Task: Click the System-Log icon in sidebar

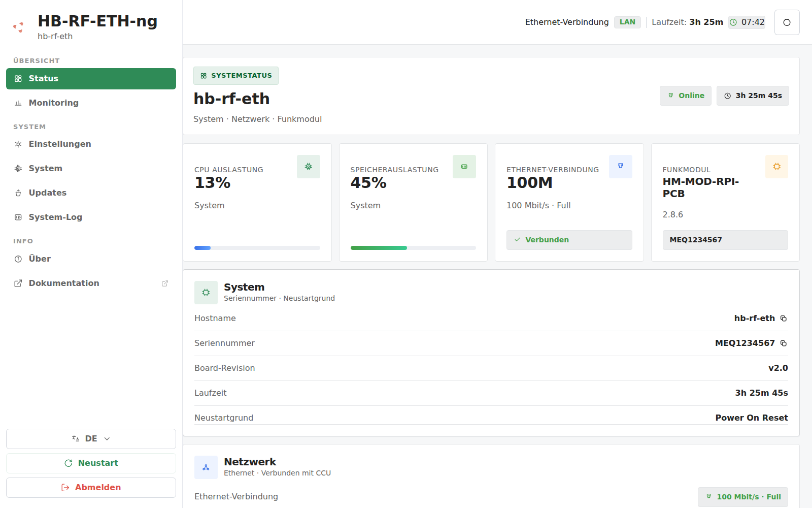Action: [18, 217]
